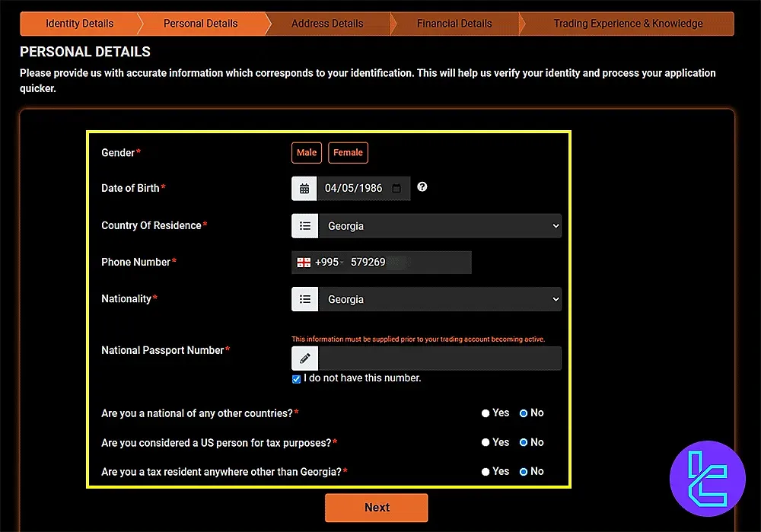Open the Country Of Residence dropdown
The image size is (761, 532).
[439, 226]
